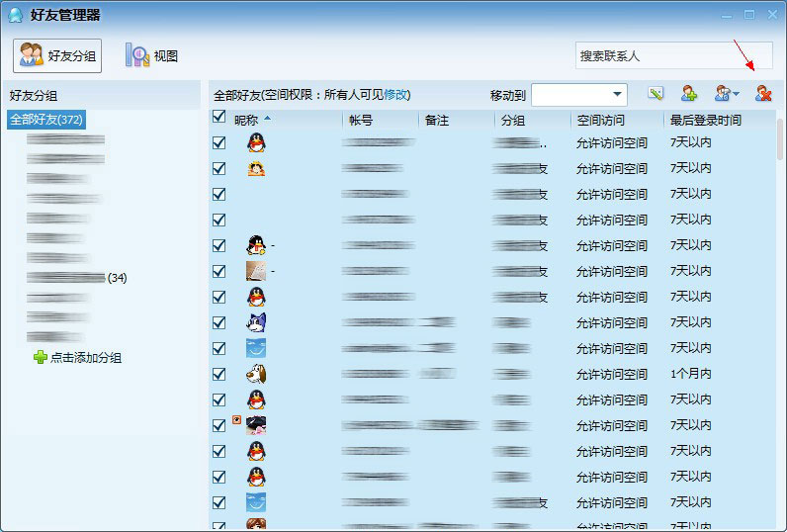
Task: Click the edit remark pencil icon
Action: tap(656, 93)
